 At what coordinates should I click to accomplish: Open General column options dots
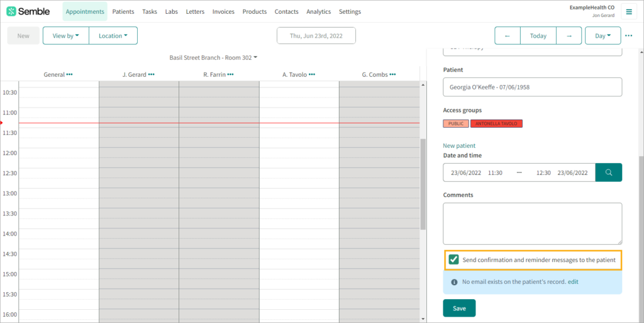pyautogui.click(x=69, y=74)
